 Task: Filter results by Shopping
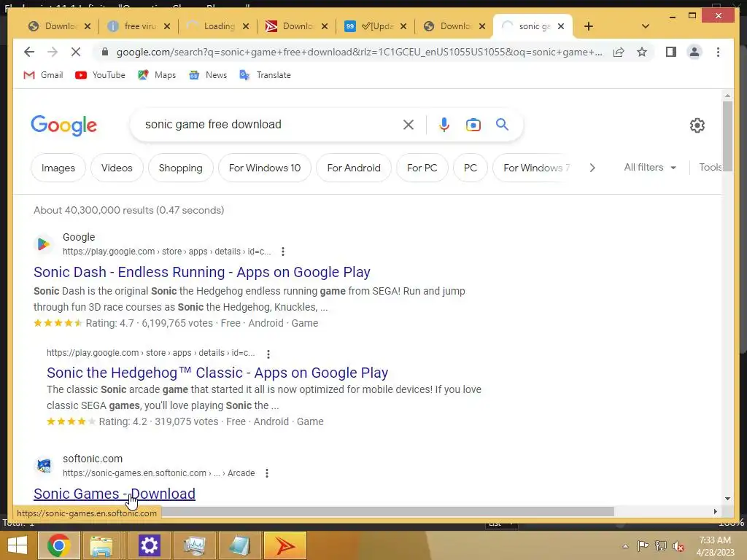[x=181, y=168]
